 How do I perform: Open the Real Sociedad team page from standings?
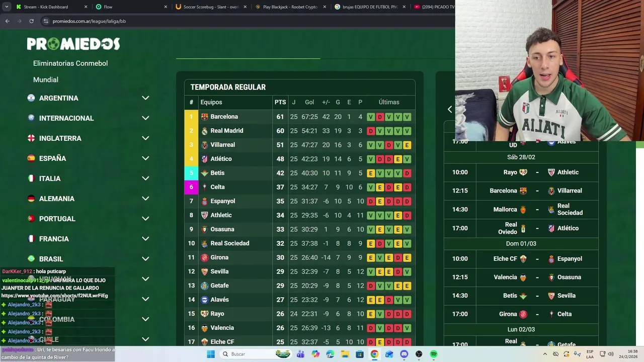point(229,243)
